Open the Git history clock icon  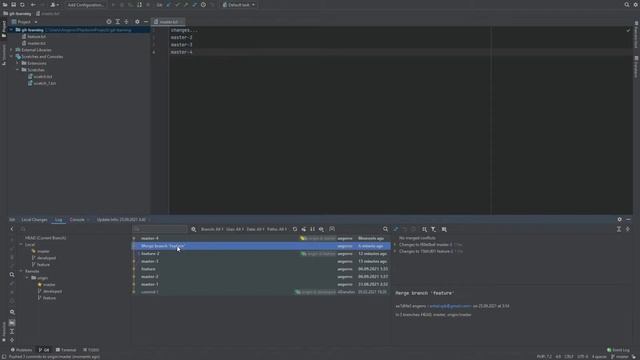point(203,5)
